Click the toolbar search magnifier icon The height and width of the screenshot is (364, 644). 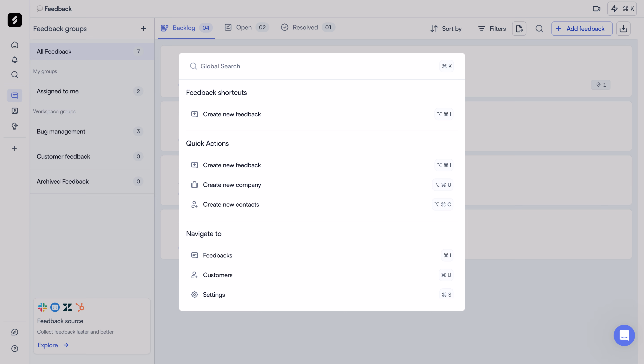pos(539,28)
